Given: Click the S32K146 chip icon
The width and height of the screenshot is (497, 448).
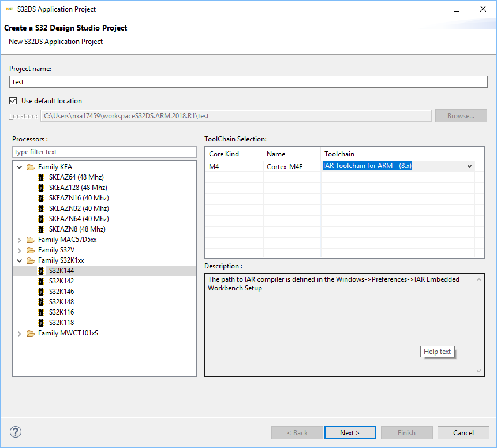Looking at the screenshot, I should click(41, 292).
